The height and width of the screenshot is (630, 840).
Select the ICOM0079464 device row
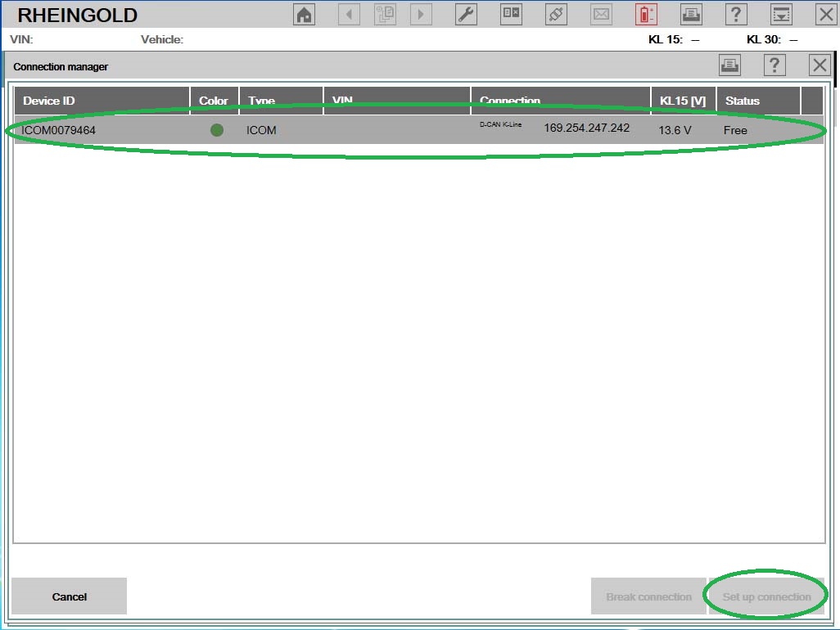pos(419,130)
